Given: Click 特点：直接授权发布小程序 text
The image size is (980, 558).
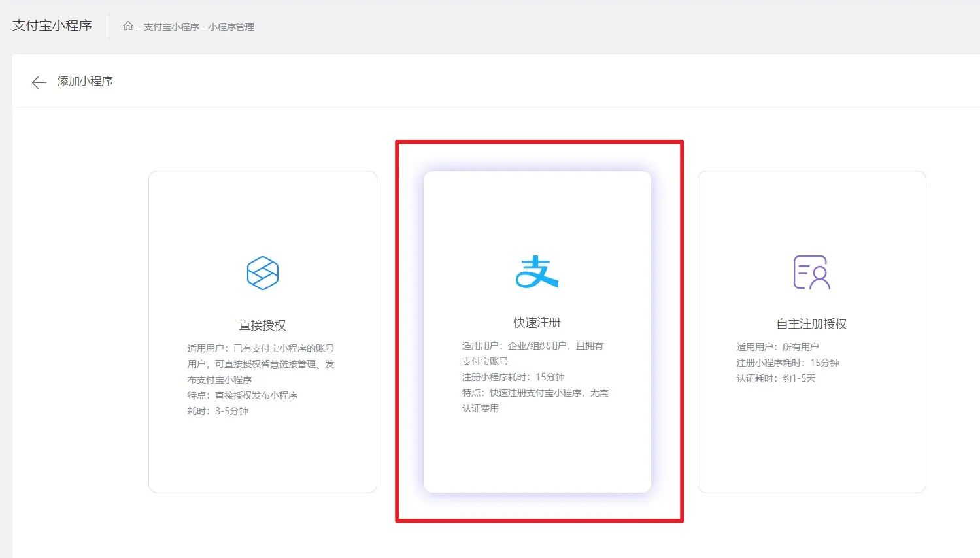Looking at the screenshot, I should pos(243,395).
